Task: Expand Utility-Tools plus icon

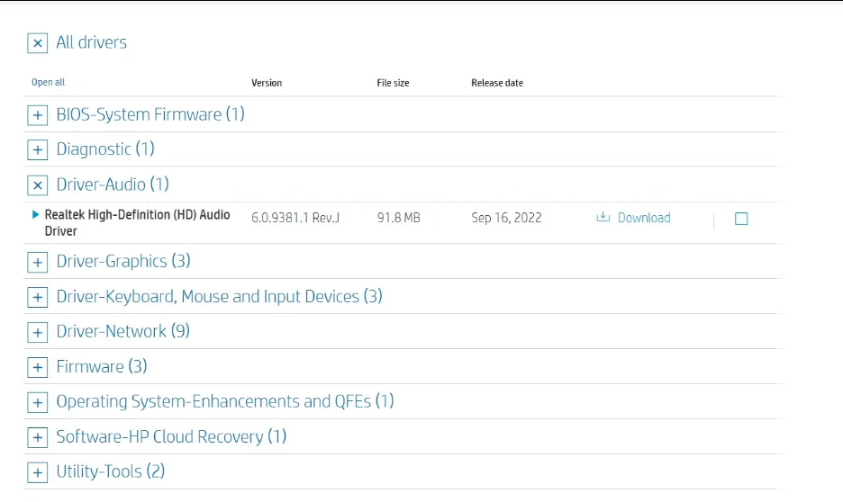Action: point(37,472)
